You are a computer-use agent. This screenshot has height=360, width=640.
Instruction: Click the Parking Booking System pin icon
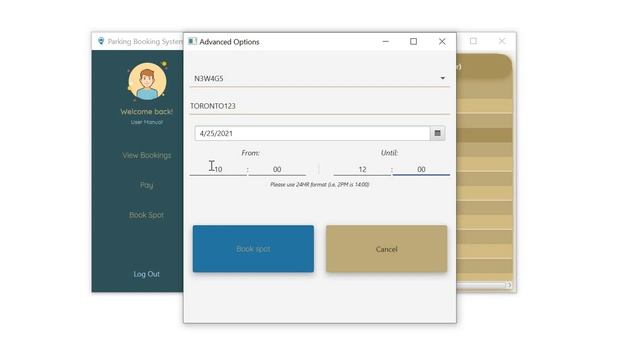(x=101, y=41)
